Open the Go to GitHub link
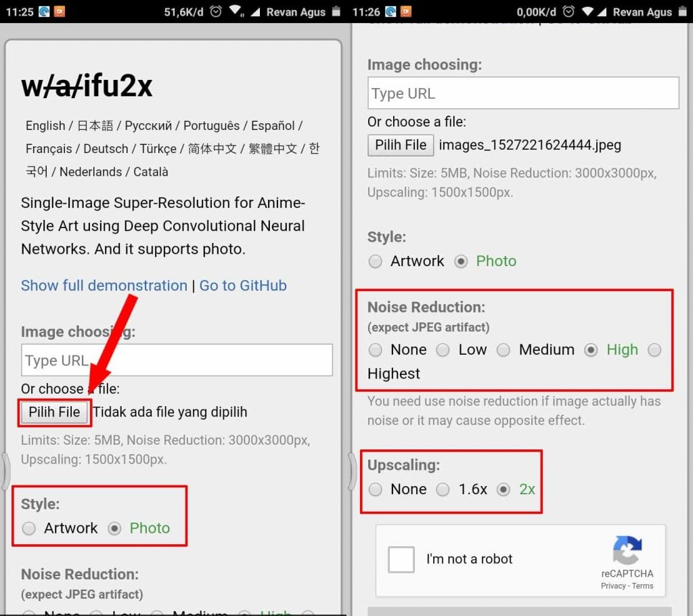This screenshot has height=616, width=693. [243, 286]
